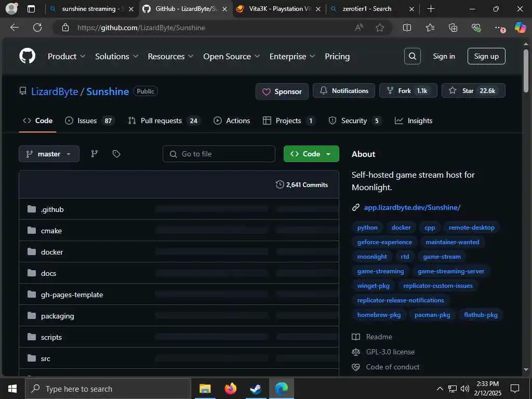Click the browser back arrow

14,28
